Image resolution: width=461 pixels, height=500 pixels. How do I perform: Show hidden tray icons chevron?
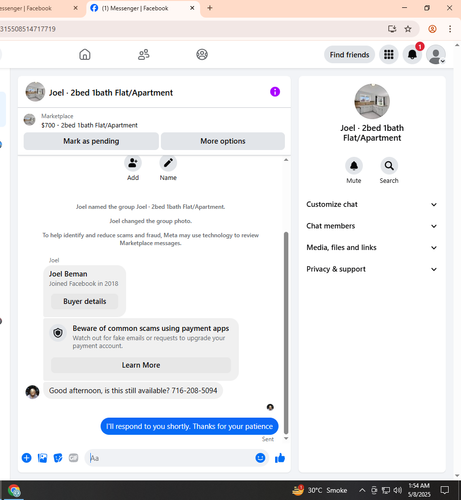(x=362, y=490)
